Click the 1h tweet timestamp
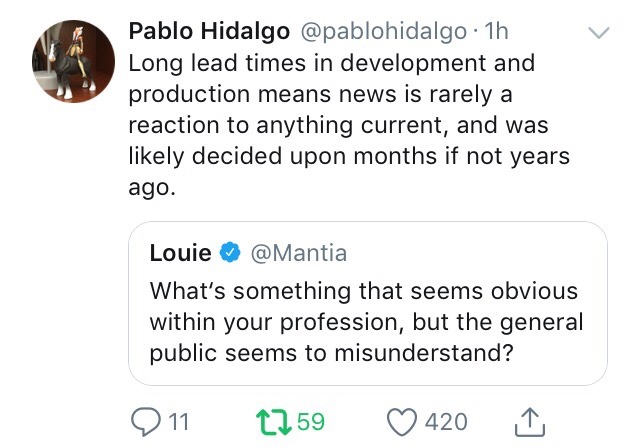The width and height of the screenshot is (640, 448). [x=495, y=31]
